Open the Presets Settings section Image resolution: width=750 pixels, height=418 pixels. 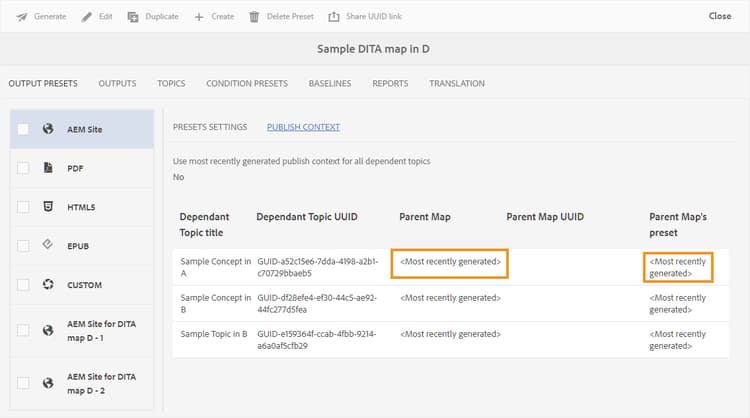coord(210,127)
